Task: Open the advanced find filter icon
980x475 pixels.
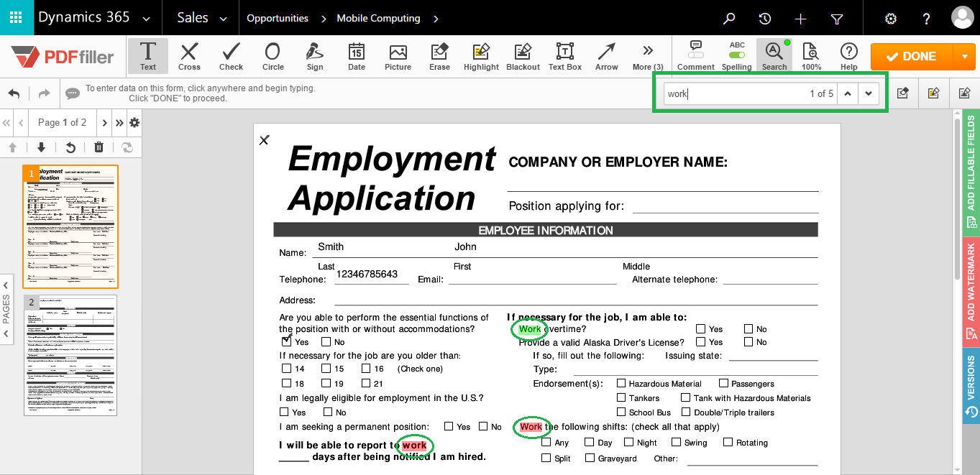Action: click(837, 19)
